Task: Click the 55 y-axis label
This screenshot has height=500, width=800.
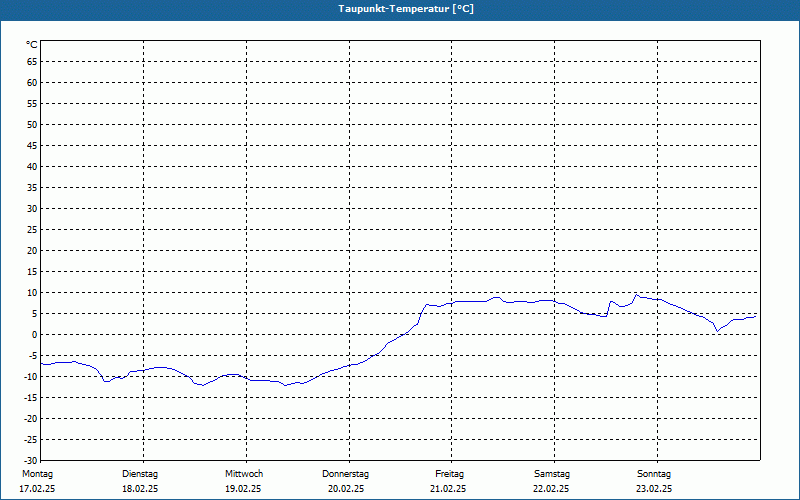Action: [32, 104]
